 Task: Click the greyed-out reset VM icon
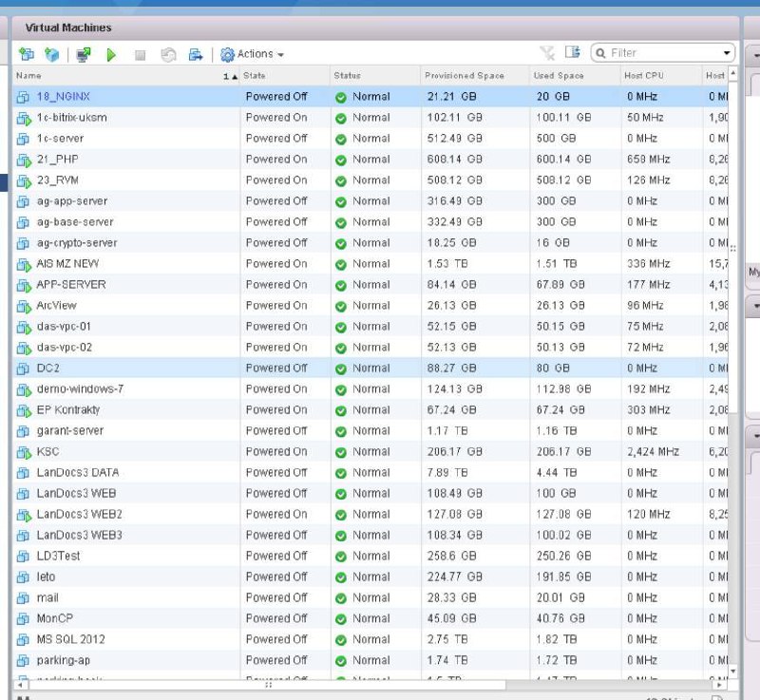(x=167, y=55)
